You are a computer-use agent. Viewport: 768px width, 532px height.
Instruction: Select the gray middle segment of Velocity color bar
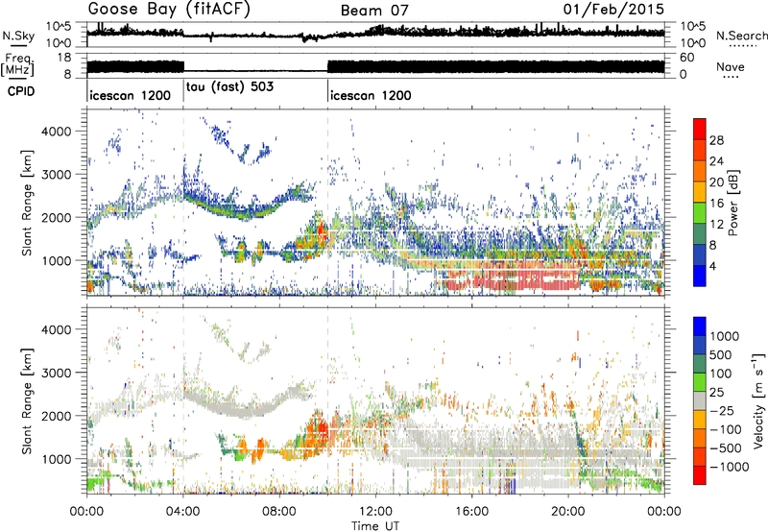coord(700,401)
